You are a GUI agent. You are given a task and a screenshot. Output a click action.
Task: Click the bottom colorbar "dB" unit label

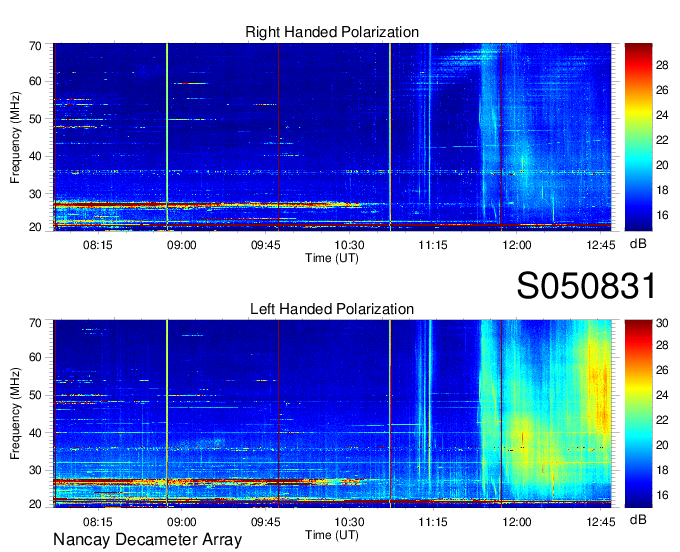click(638, 519)
